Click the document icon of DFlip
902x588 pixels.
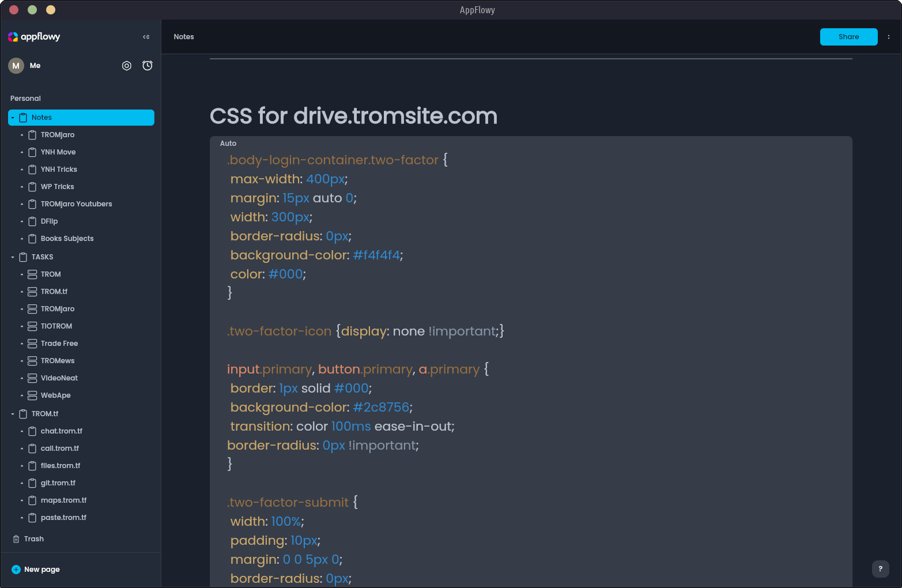click(x=32, y=221)
